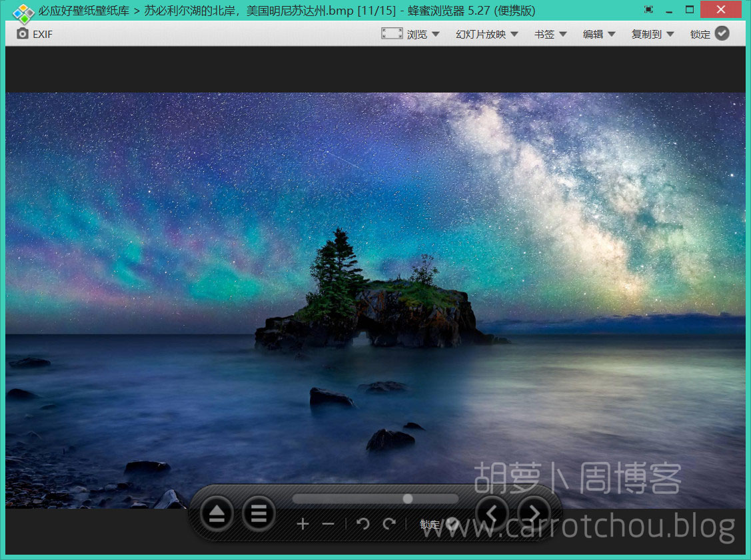751x560 pixels.
Task: Open the 书签 bookmarks dropdown
Action: point(550,34)
